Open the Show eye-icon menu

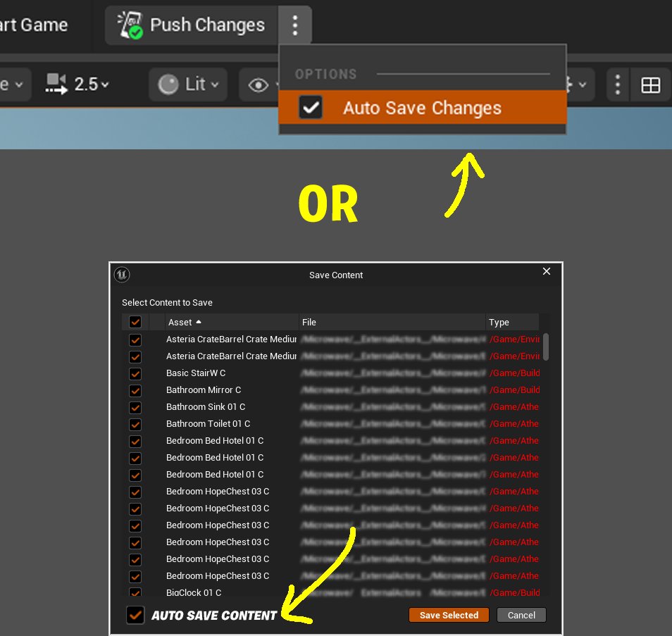[259, 85]
